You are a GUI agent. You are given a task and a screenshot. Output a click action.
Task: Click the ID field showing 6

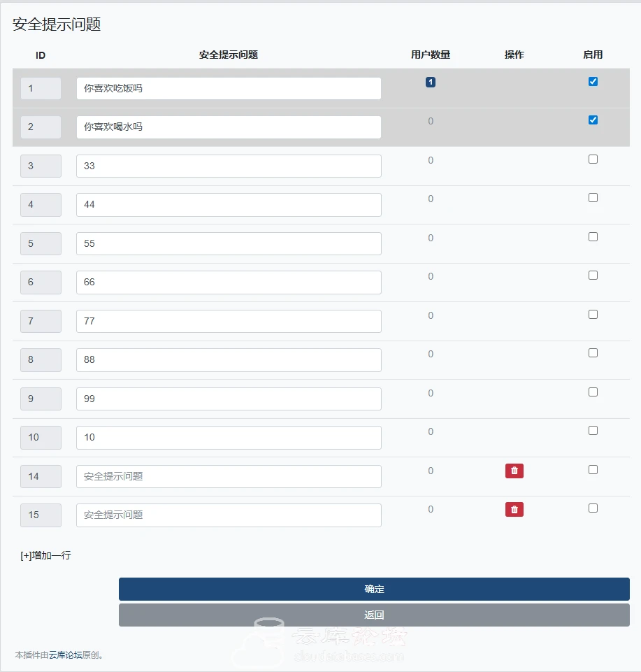(x=40, y=282)
